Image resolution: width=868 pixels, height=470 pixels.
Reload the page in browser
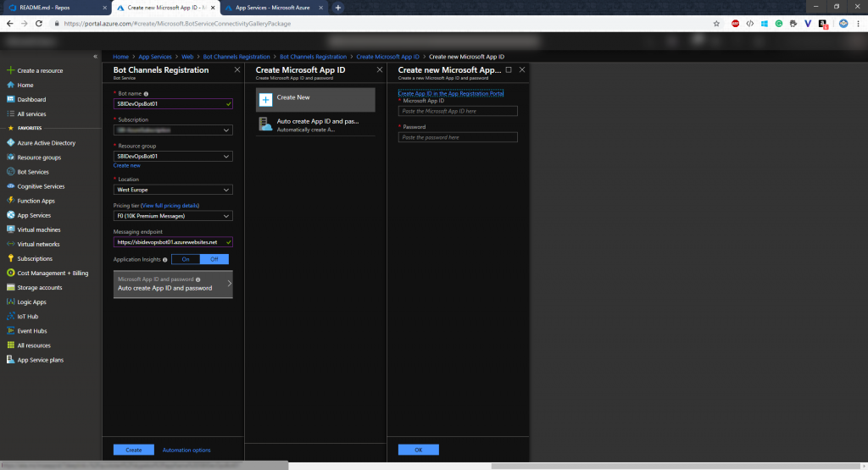coord(39,24)
